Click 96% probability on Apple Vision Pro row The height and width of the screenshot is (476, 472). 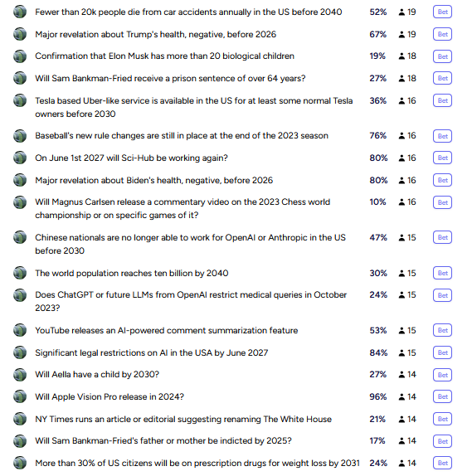click(378, 396)
